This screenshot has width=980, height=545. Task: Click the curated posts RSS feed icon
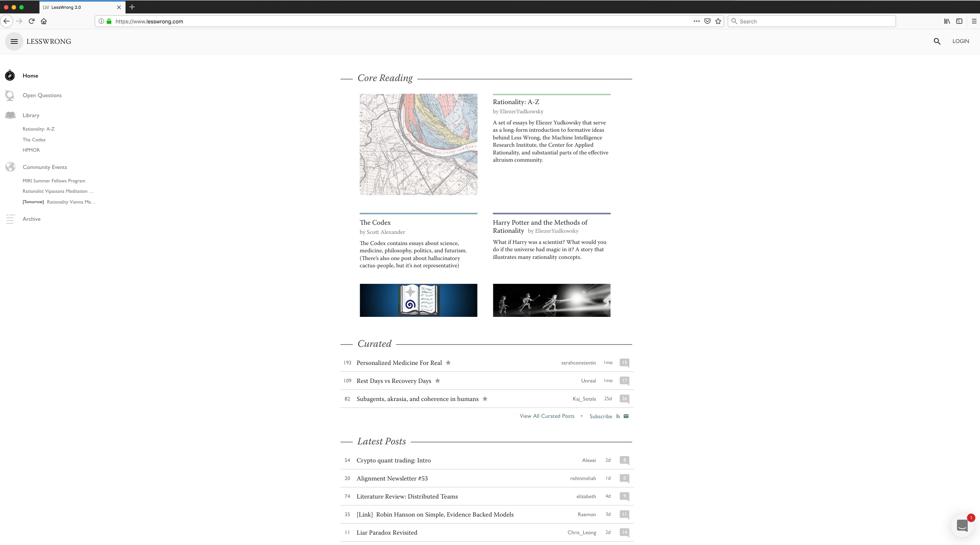[618, 416]
